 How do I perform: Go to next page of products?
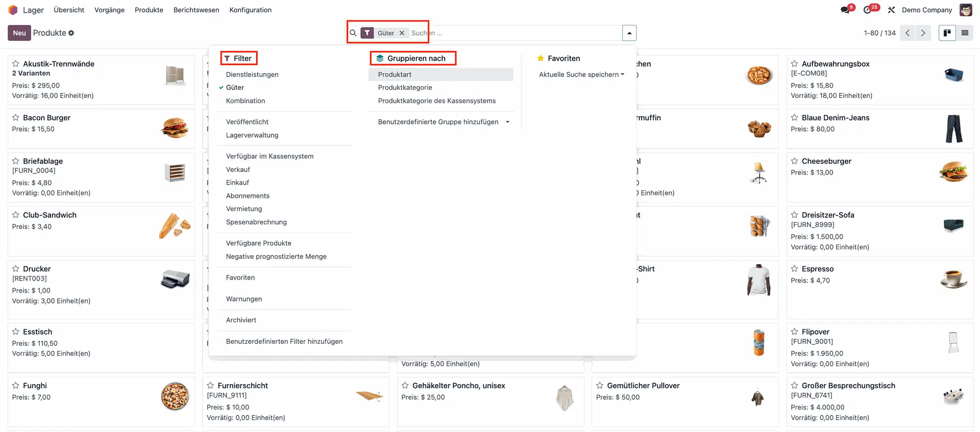(x=923, y=33)
